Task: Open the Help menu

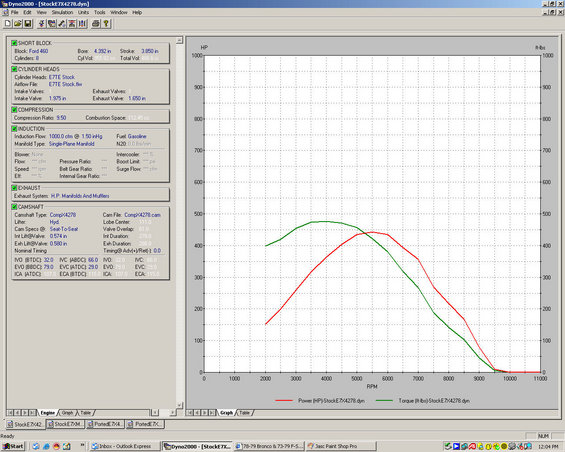Action: click(x=137, y=12)
